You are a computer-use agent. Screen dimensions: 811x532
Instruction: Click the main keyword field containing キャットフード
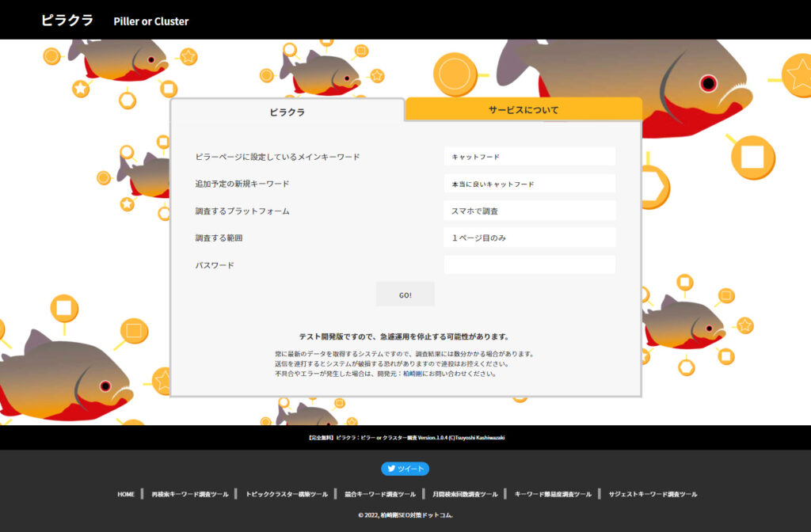[x=529, y=157]
